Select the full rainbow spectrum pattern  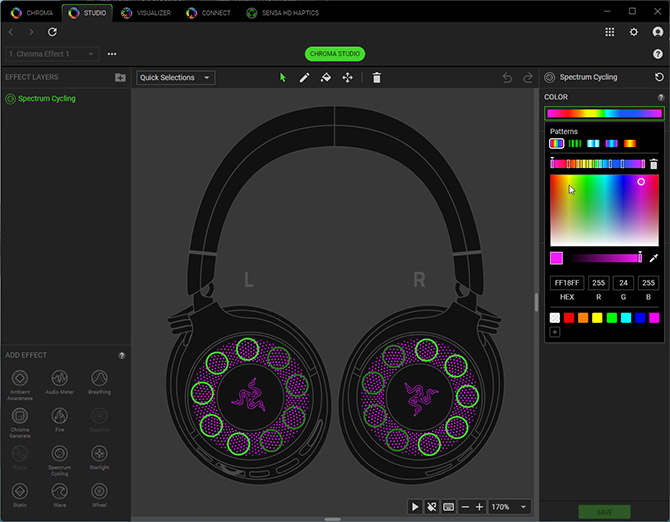[556, 144]
